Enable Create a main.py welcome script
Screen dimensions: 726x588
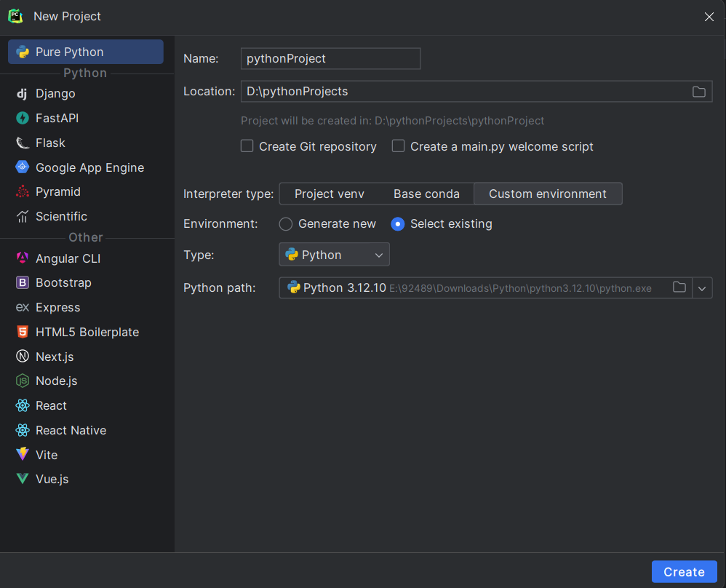[398, 146]
